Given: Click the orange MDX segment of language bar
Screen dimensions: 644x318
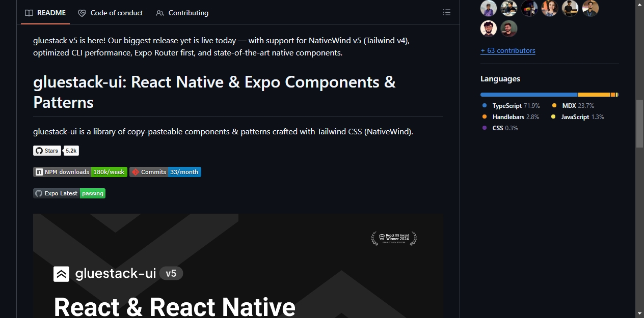Looking at the screenshot, I should (x=594, y=95).
